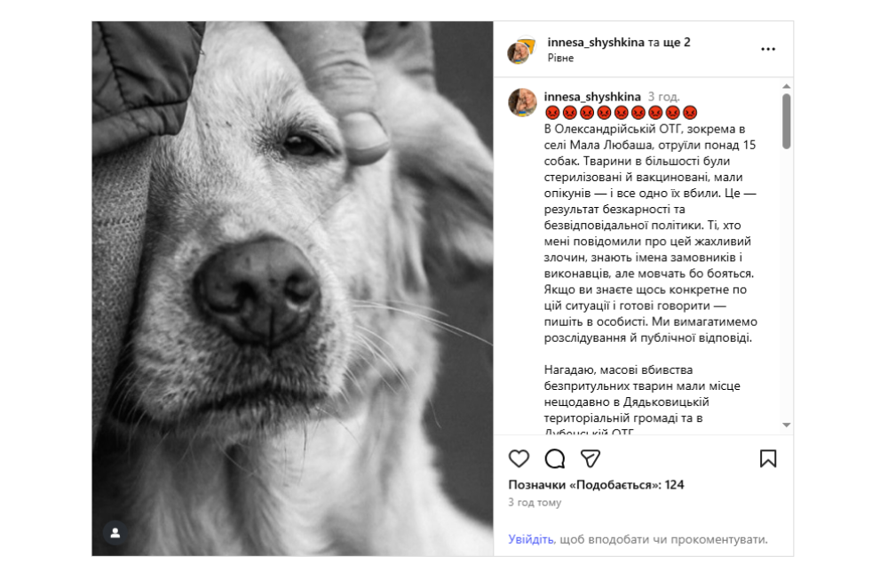The width and height of the screenshot is (888, 588).
Task: Click the 'Увійдіть' login link
Action: click(531, 539)
